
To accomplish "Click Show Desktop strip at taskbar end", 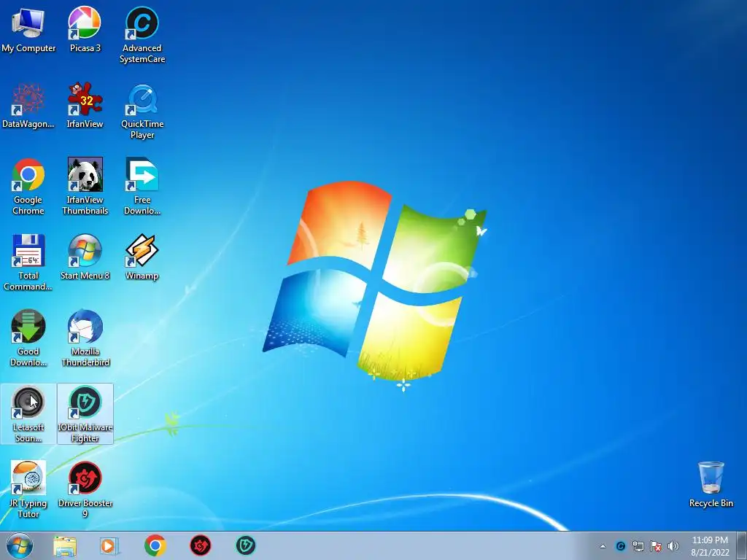I will pyautogui.click(x=741, y=545).
